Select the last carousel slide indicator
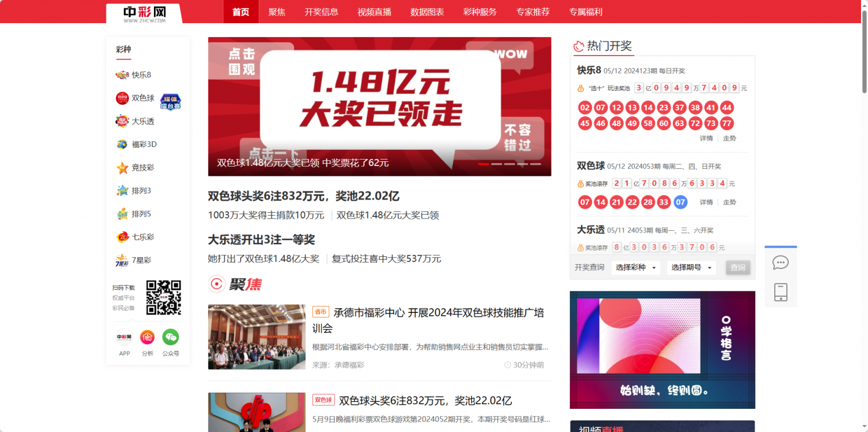The width and height of the screenshot is (868, 432). pos(535,164)
